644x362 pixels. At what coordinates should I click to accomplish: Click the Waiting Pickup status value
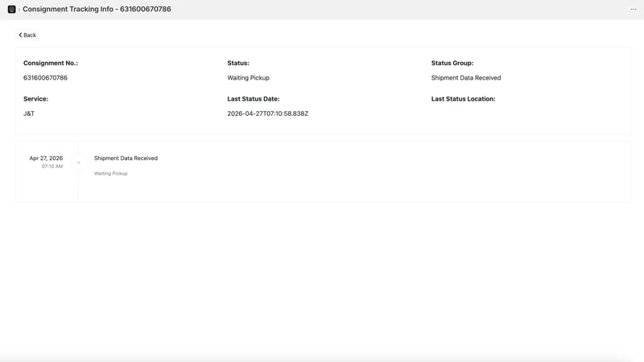click(249, 77)
